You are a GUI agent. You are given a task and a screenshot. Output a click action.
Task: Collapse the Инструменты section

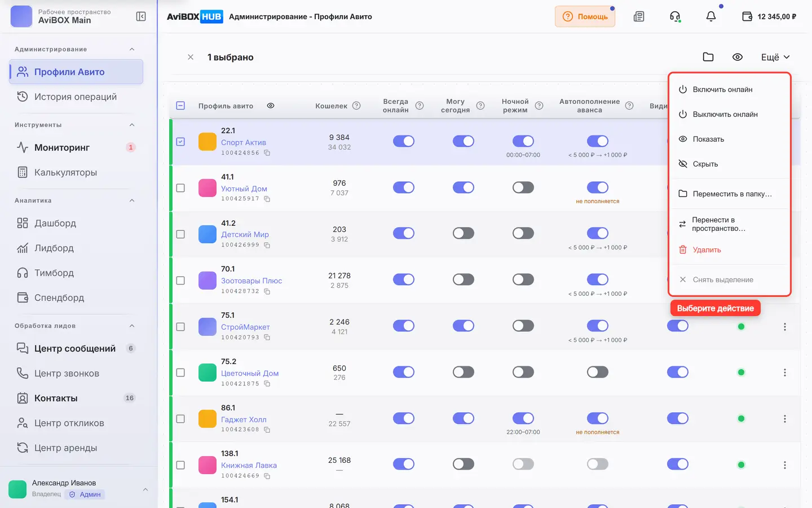click(132, 125)
